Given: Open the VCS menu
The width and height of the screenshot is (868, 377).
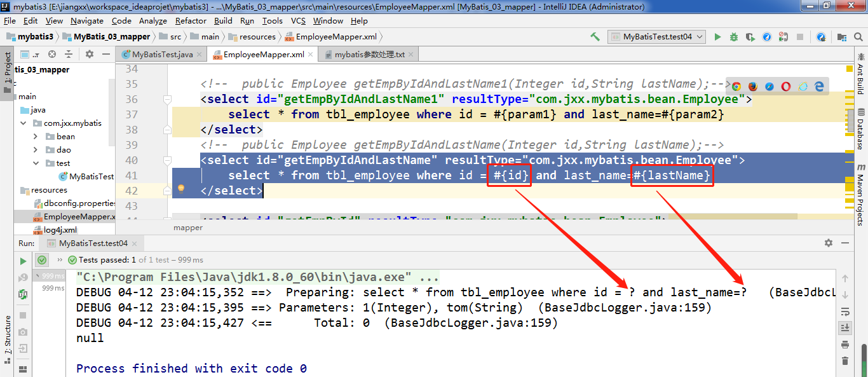Looking at the screenshot, I should [298, 21].
